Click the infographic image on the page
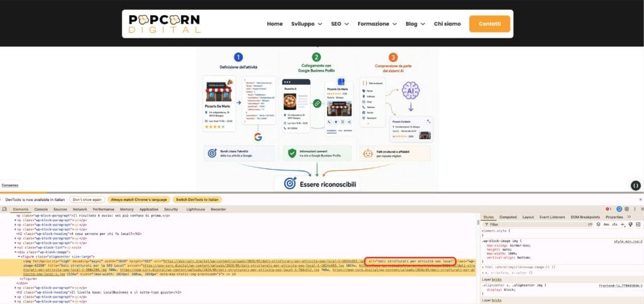 [317, 119]
